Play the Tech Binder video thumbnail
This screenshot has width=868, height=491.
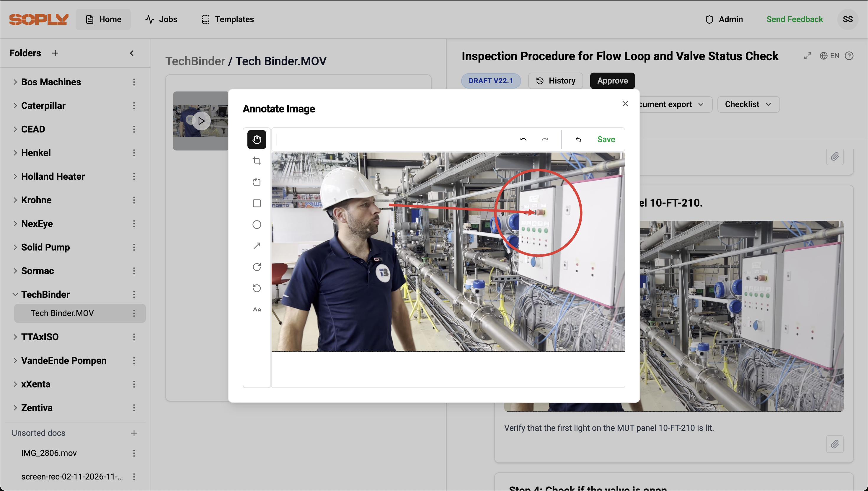[201, 121]
